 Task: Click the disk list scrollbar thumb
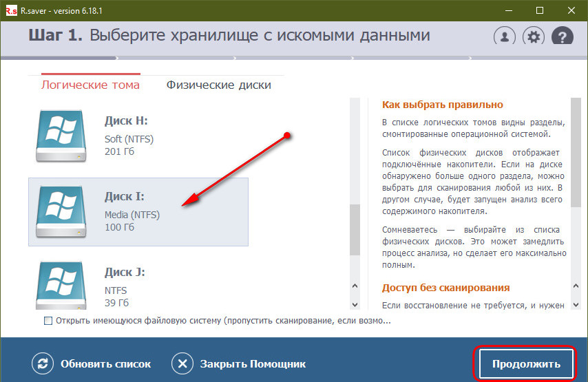[355, 230]
